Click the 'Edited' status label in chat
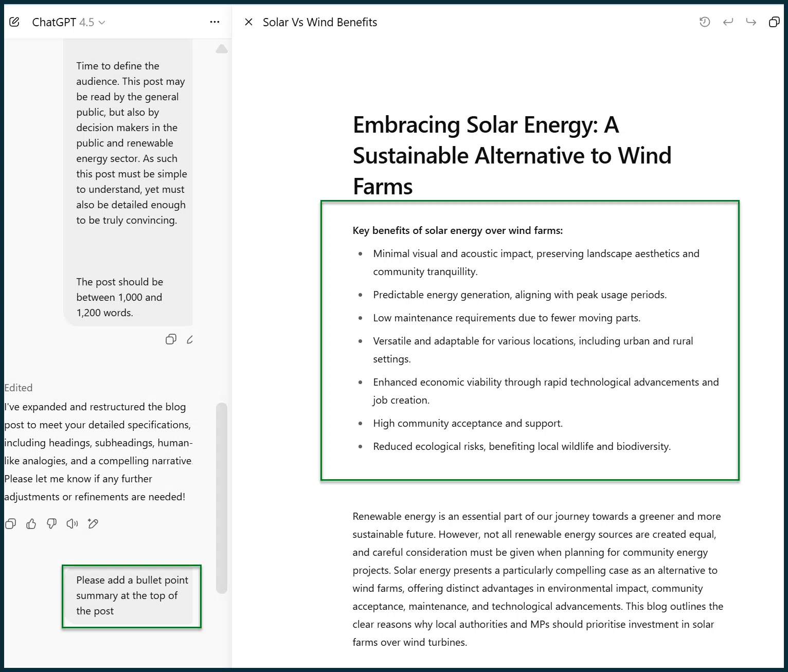Image resolution: width=788 pixels, height=672 pixels. pyautogui.click(x=19, y=388)
